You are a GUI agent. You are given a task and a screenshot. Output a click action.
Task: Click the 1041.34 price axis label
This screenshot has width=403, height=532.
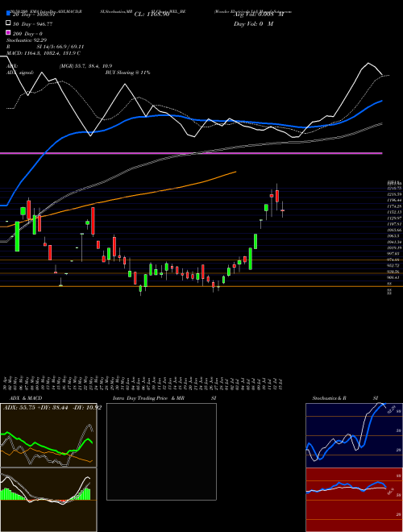[394, 242]
